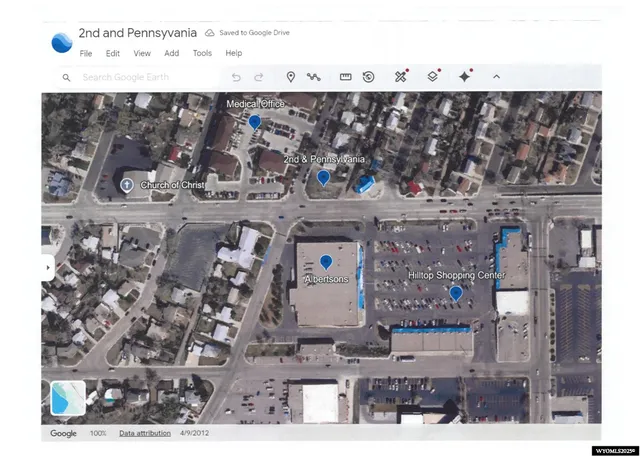Open historical imagery clock icon

(369, 77)
